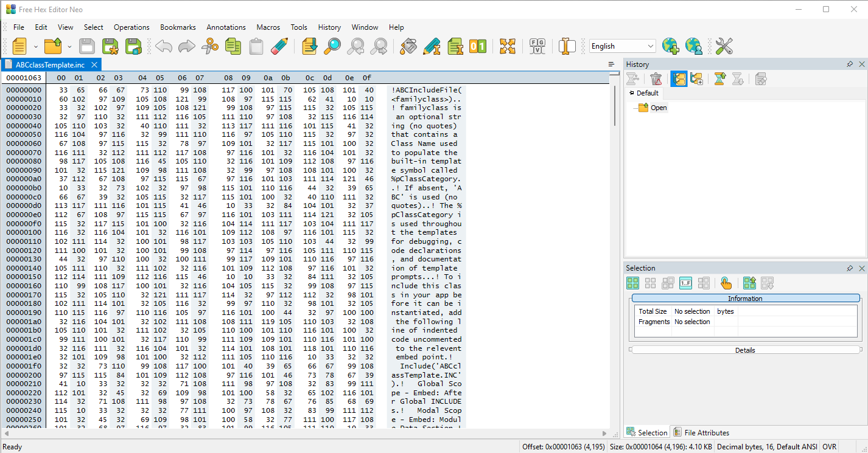Switch to the File Attributes tab
The width and height of the screenshot is (868, 453).
coord(701,433)
